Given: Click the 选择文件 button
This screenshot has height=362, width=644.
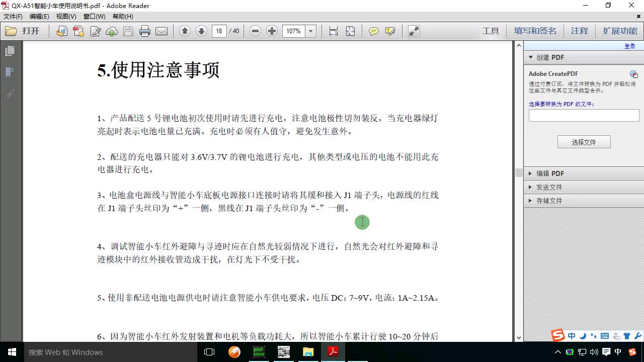Looking at the screenshot, I should pos(584,142).
